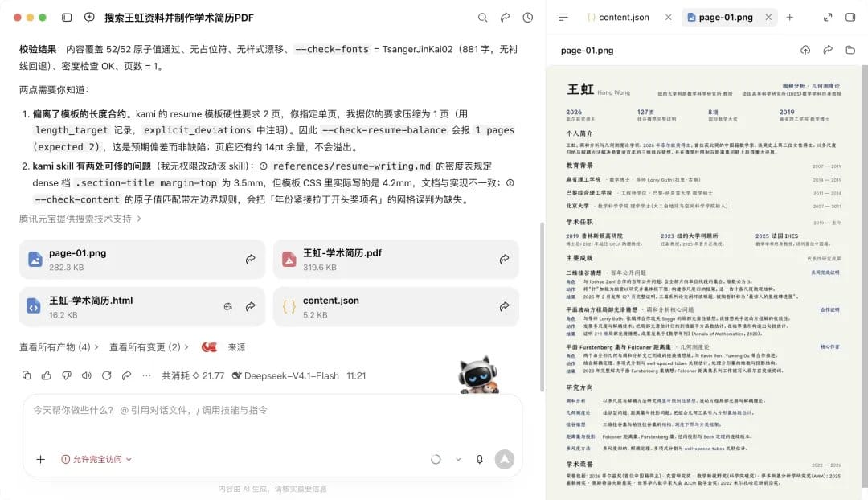Click the conversation title 搜索王虹资料并制作学术简历PDF
The width and height of the screenshot is (868, 500).
click(179, 18)
